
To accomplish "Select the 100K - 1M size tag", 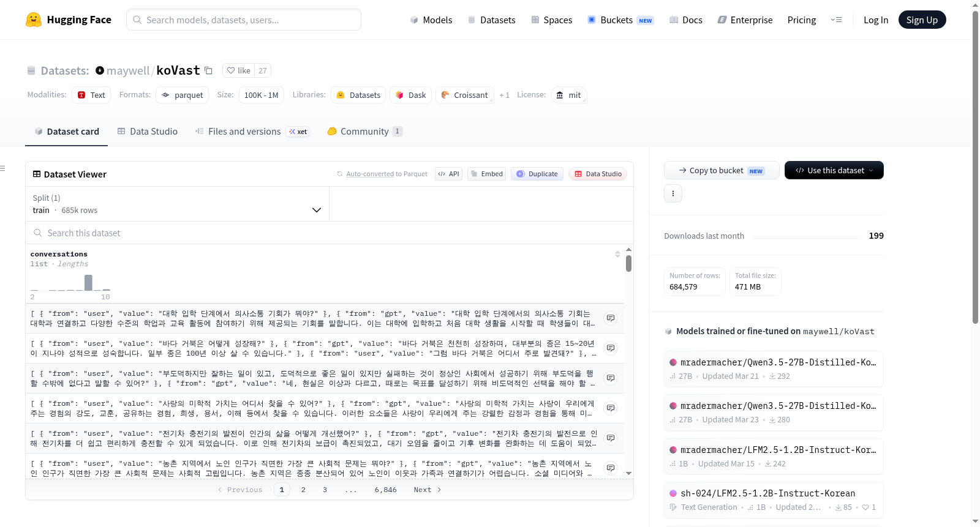I will [261, 95].
